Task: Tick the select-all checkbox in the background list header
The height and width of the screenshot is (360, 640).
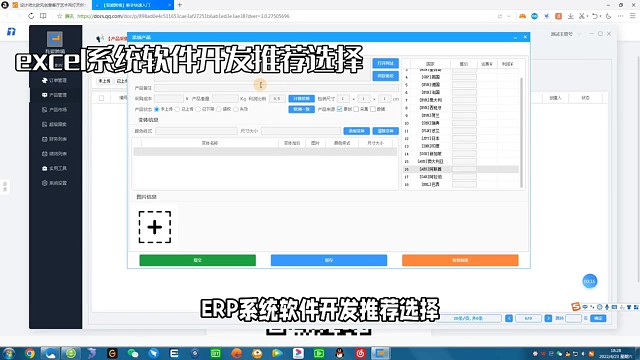Action: pyautogui.click(x=102, y=98)
